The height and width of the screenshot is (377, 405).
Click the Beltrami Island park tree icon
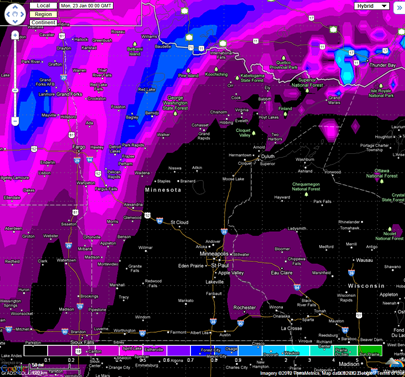135,44
